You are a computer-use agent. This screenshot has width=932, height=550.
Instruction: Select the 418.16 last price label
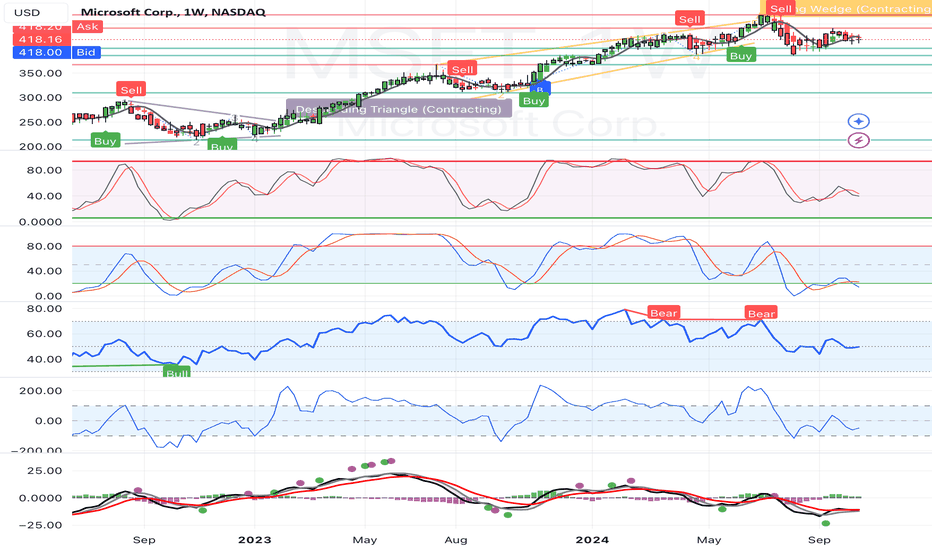[41, 39]
